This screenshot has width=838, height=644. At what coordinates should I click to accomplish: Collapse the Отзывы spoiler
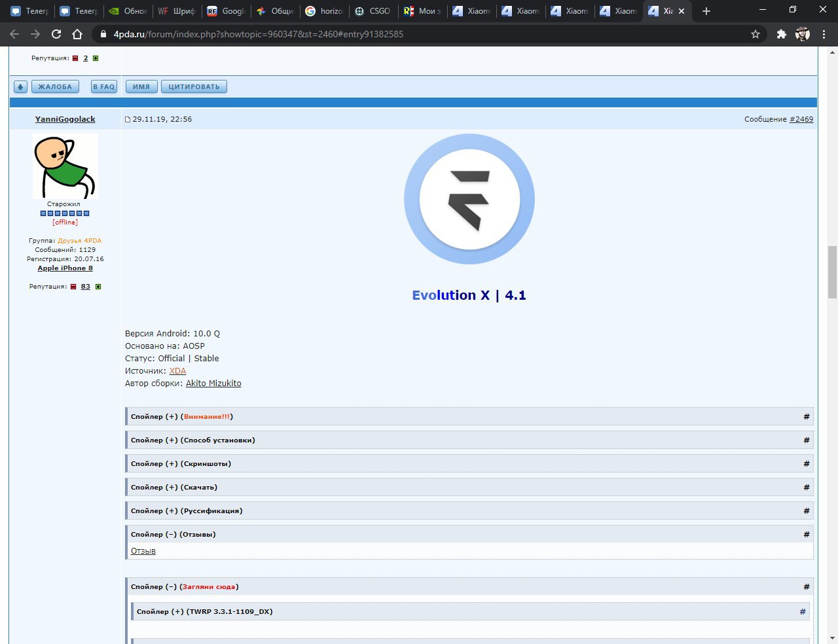469,534
